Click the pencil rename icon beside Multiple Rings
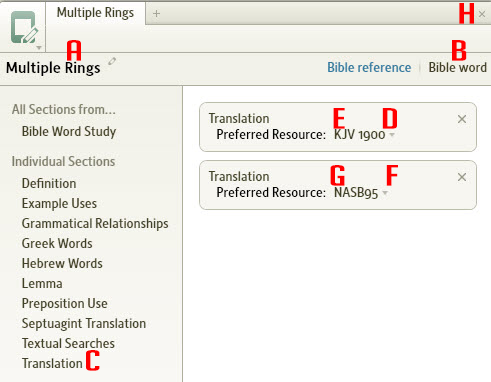491x382 pixels. (112, 61)
